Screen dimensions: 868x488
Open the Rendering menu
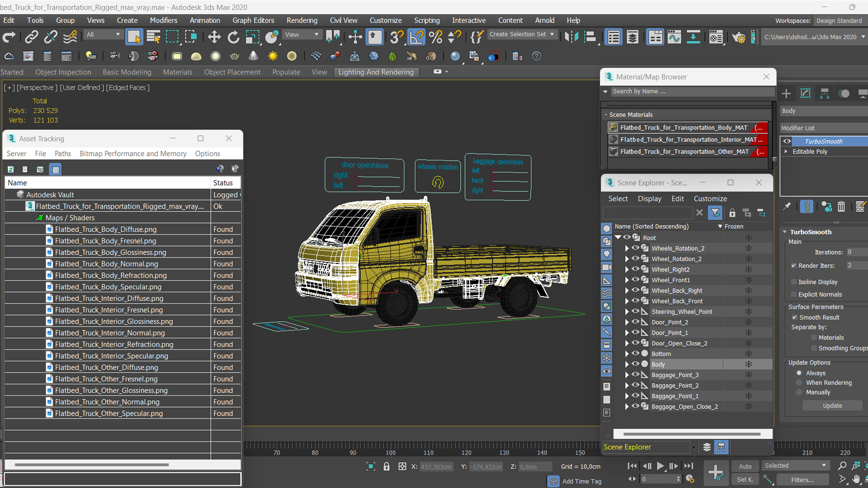tap(302, 20)
